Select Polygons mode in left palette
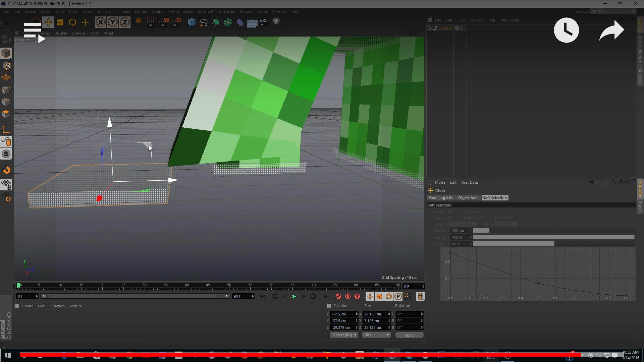Image resolution: width=644 pixels, height=362 pixels. pyautogui.click(x=6, y=114)
